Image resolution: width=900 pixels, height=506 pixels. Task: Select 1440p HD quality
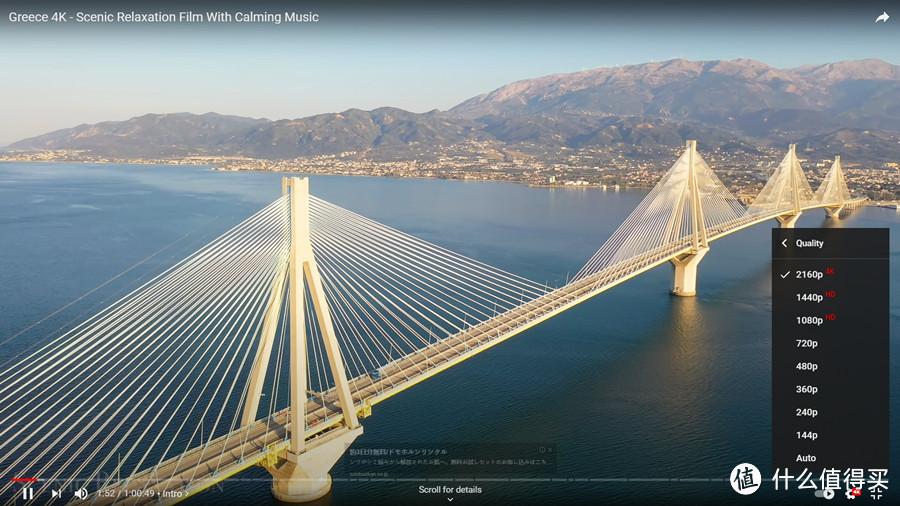click(831, 297)
